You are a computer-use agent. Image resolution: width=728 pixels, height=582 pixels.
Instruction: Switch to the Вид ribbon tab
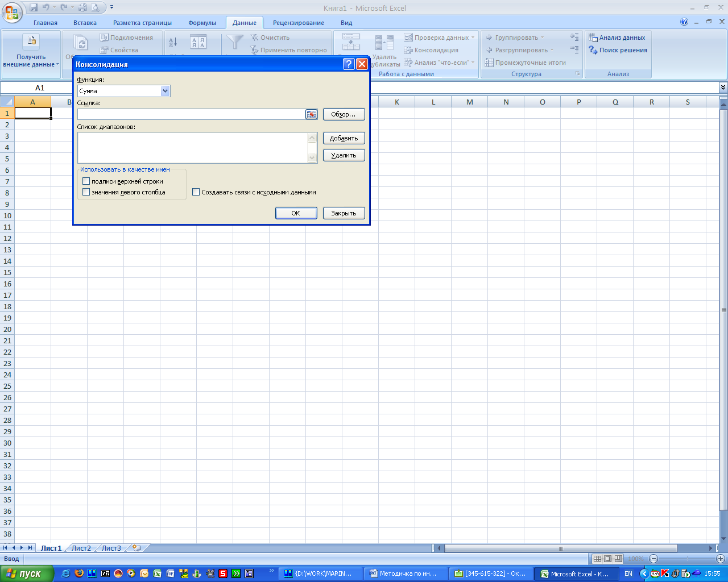[x=346, y=23]
